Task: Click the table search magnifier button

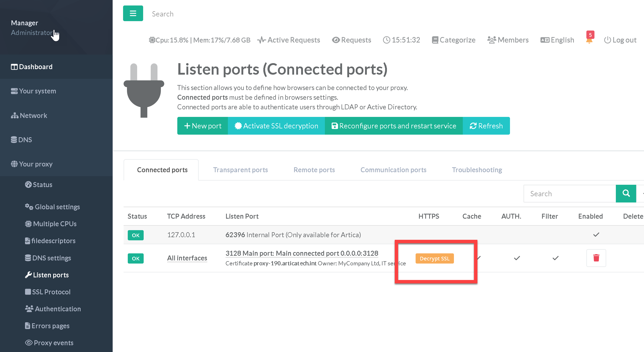Action: pos(626,193)
